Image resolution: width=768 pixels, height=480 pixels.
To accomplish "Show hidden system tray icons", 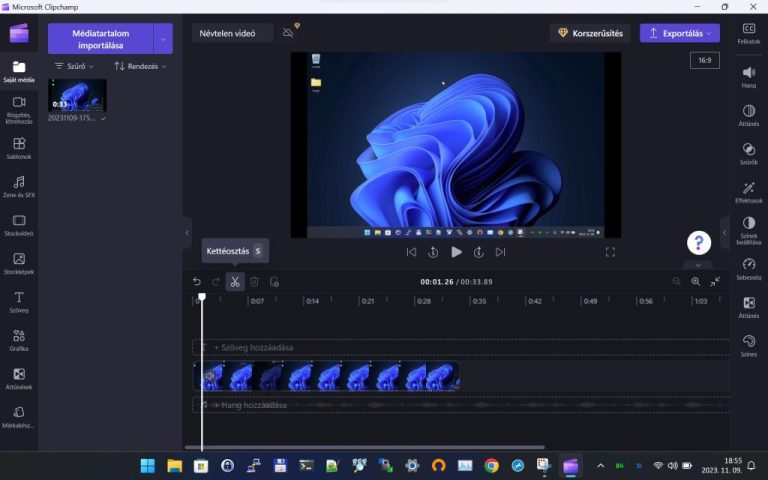I will pyautogui.click(x=600, y=465).
